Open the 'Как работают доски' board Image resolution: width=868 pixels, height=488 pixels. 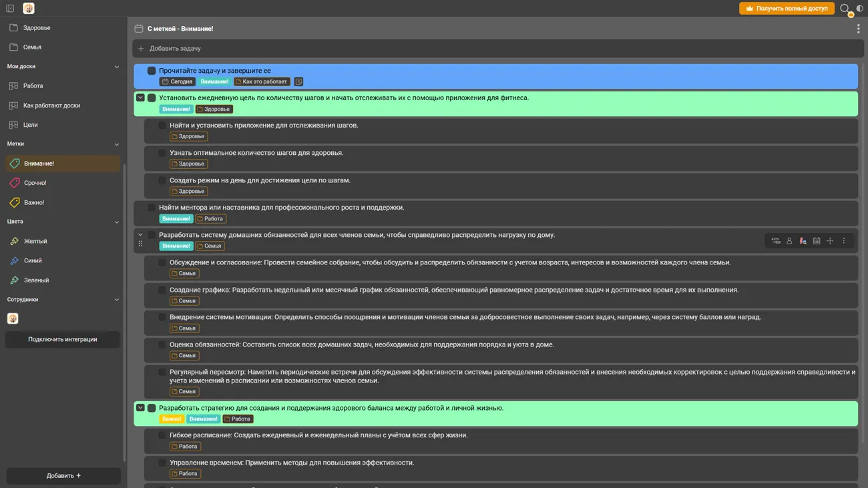(51, 105)
